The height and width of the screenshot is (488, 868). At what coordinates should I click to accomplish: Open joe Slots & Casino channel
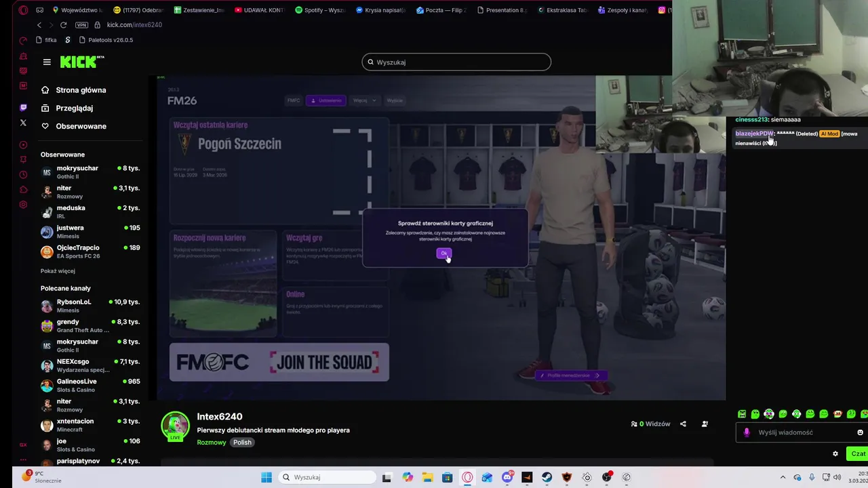coord(90,445)
